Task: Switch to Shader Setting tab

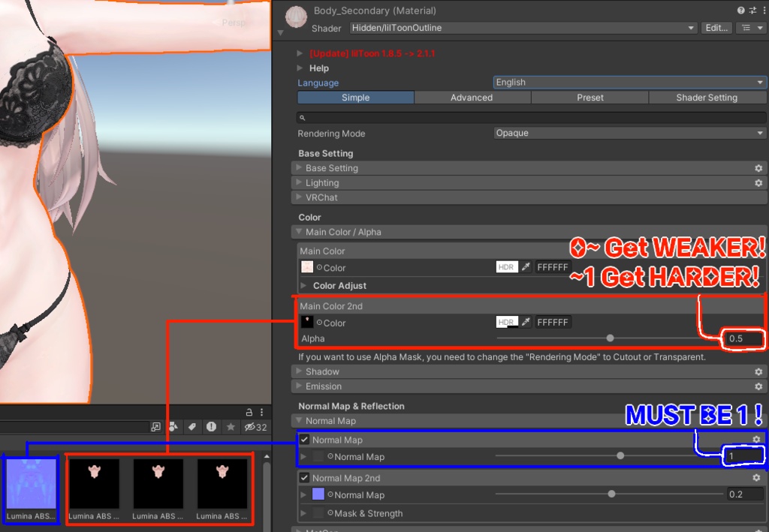Action: tap(707, 98)
